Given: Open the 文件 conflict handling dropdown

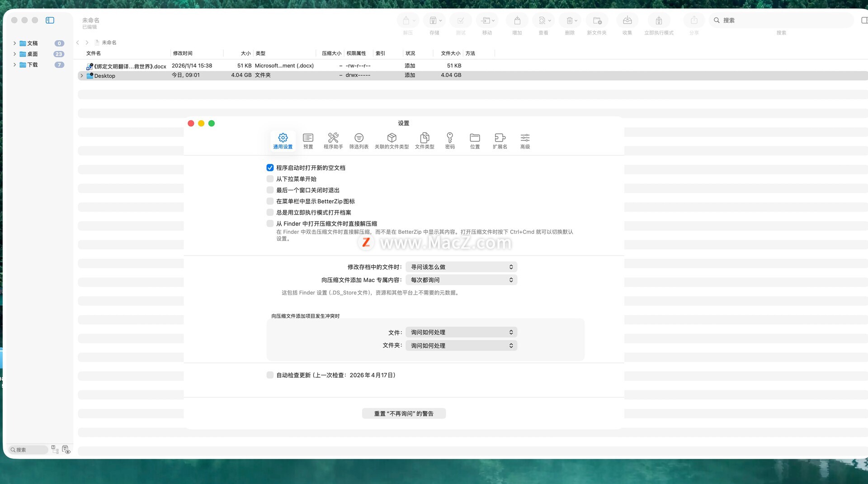Looking at the screenshot, I should pos(461,332).
